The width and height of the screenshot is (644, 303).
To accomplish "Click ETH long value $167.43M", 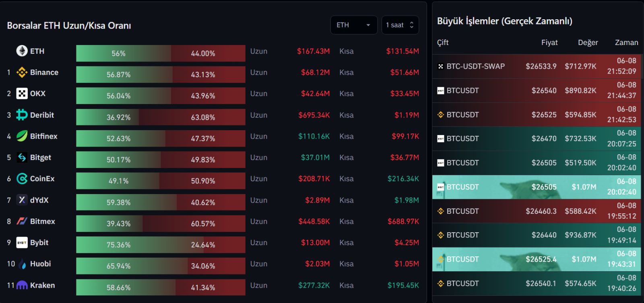I will (x=313, y=51).
